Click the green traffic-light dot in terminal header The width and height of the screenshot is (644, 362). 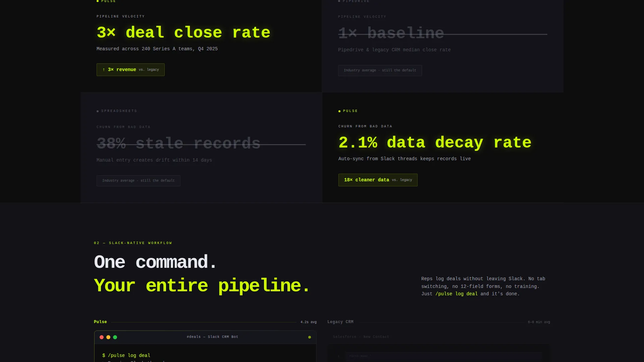(x=115, y=337)
